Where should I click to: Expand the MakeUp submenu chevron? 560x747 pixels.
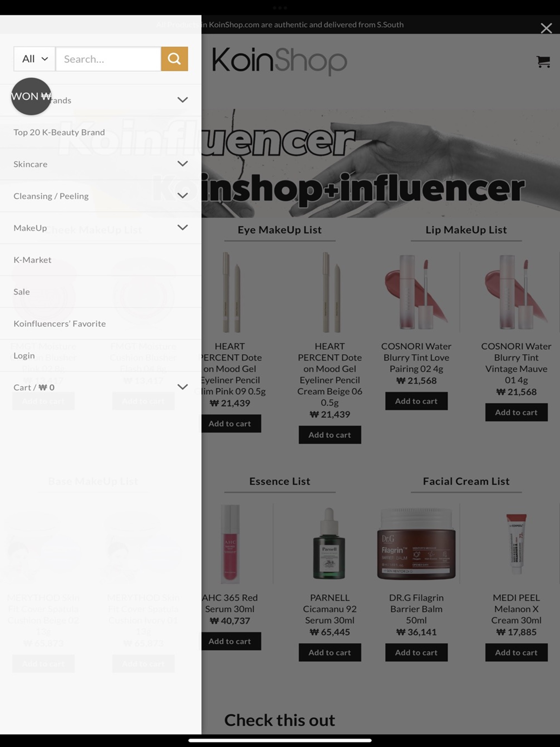coord(183,228)
